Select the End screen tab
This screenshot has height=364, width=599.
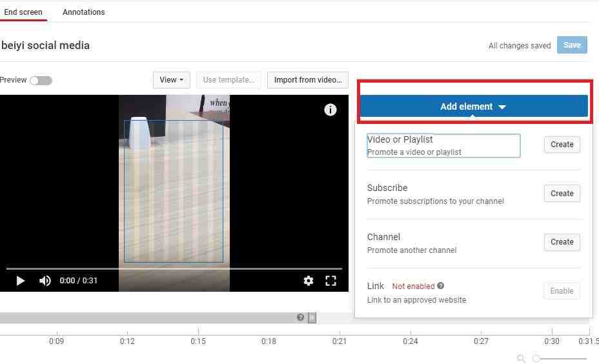point(23,12)
